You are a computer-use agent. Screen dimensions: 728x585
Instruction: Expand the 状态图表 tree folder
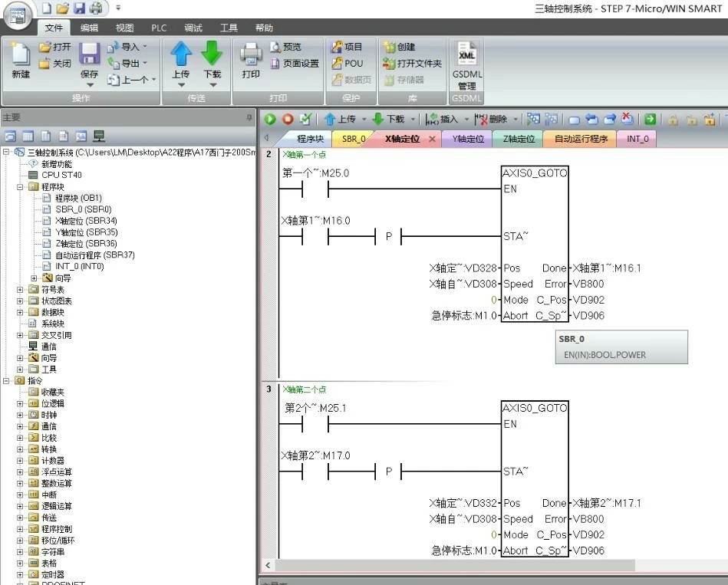point(20,301)
